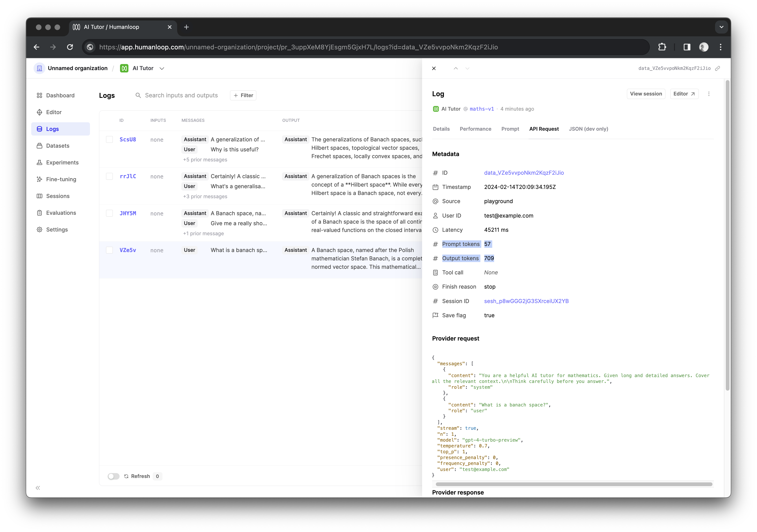Copy log link using chain icon
The width and height of the screenshot is (757, 532).
(x=717, y=68)
